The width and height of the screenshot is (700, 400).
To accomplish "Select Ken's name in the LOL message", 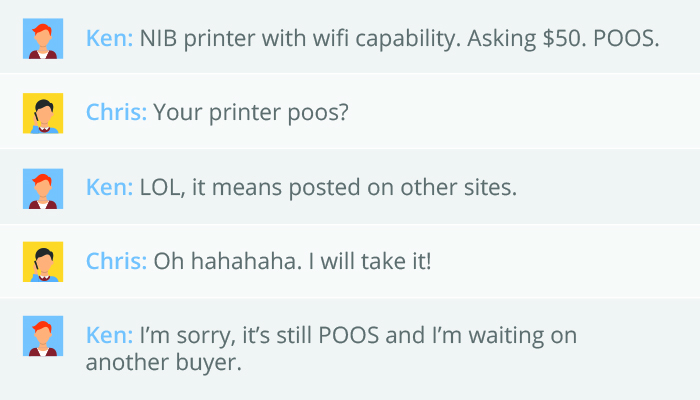I will pyautogui.click(x=109, y=188).
